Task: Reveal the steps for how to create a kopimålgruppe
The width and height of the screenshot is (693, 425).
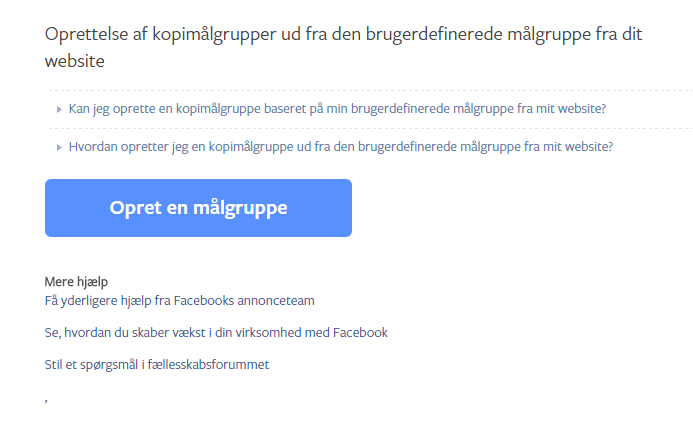Action: tap(341, 147)
